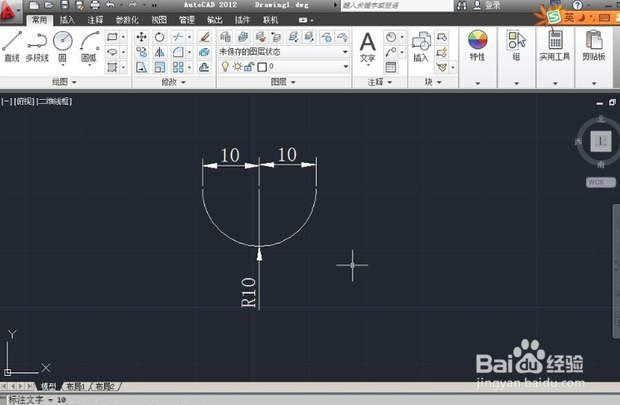Activate the Move tool
Viewport: 620px width, 405px height.
[x=141, y=37]
